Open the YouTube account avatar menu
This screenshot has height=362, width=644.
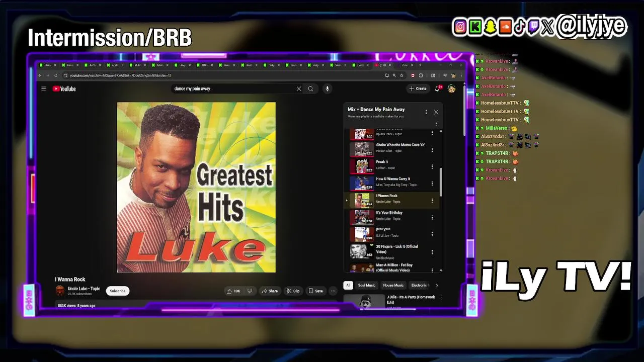click(452, 88)
